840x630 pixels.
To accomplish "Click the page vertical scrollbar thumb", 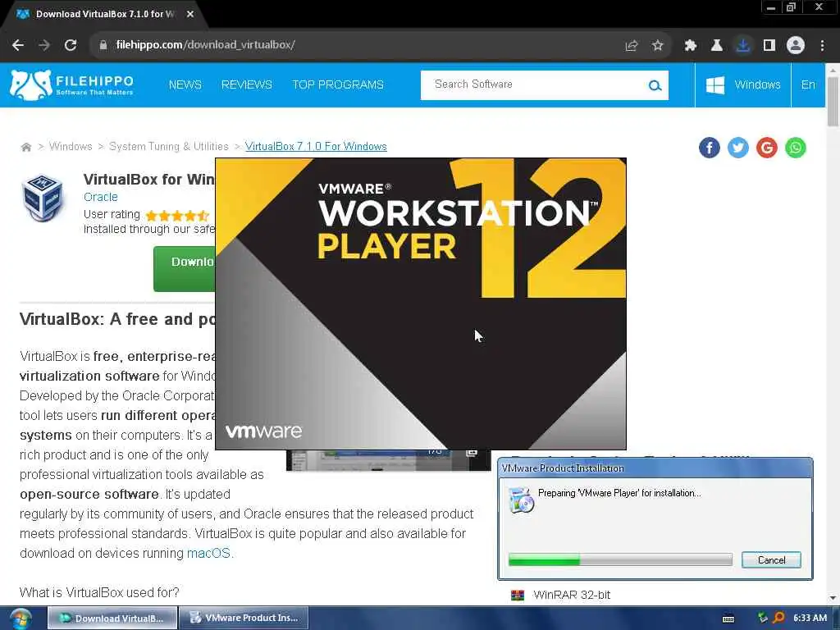I will 833,102.
